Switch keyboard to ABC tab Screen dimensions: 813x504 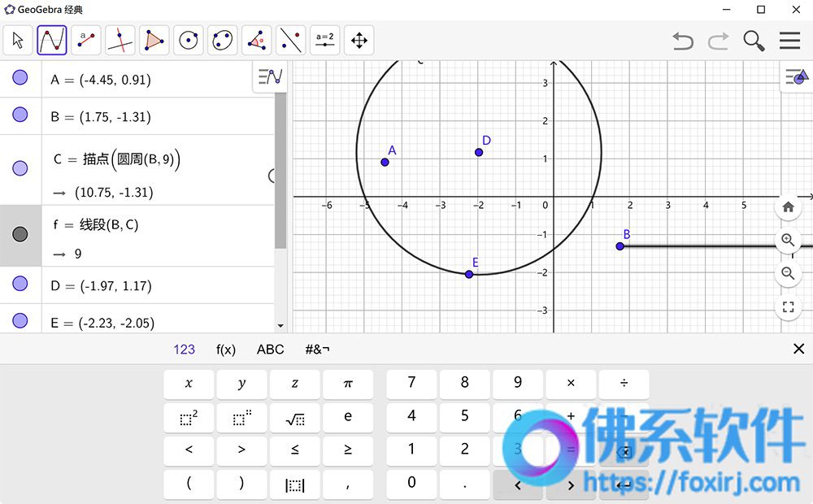pos(270,350)
